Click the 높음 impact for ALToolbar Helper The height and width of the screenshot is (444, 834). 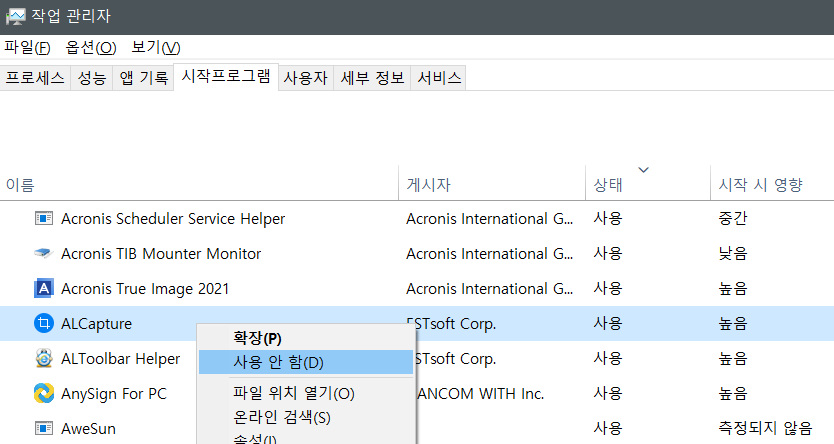(x=732, y=358)
